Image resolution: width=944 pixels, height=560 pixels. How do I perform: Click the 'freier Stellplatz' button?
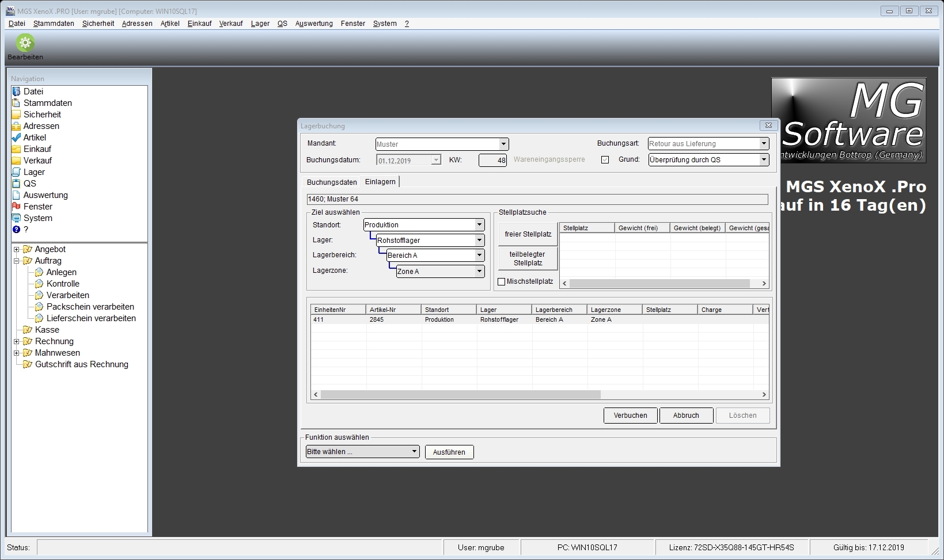click(528, 234)
